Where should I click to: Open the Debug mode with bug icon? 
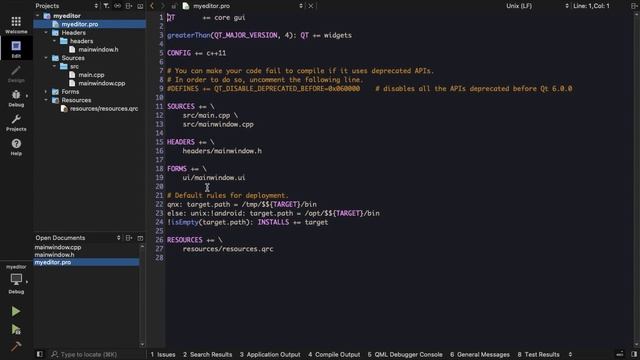(16, 98)
